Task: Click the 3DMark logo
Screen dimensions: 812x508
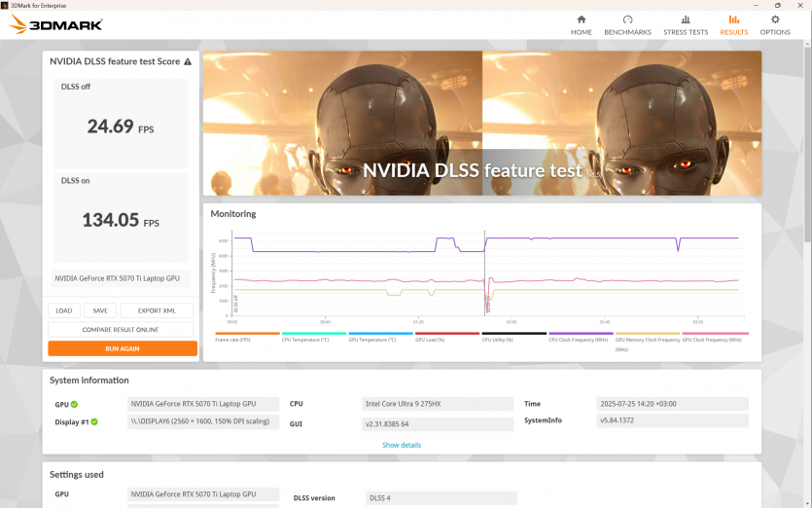Action: (55, 25)
